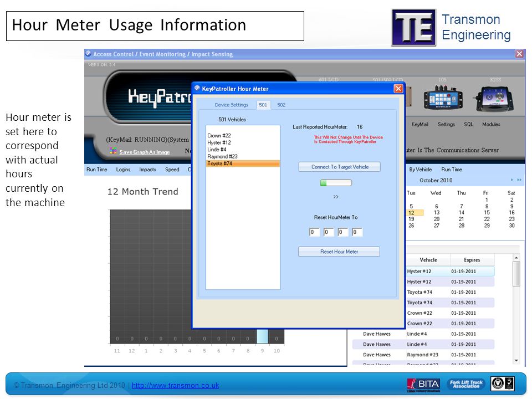Open the By Vehicle tab
The width and height of the screenshot is (532, 399).
(x=421, y=170)
